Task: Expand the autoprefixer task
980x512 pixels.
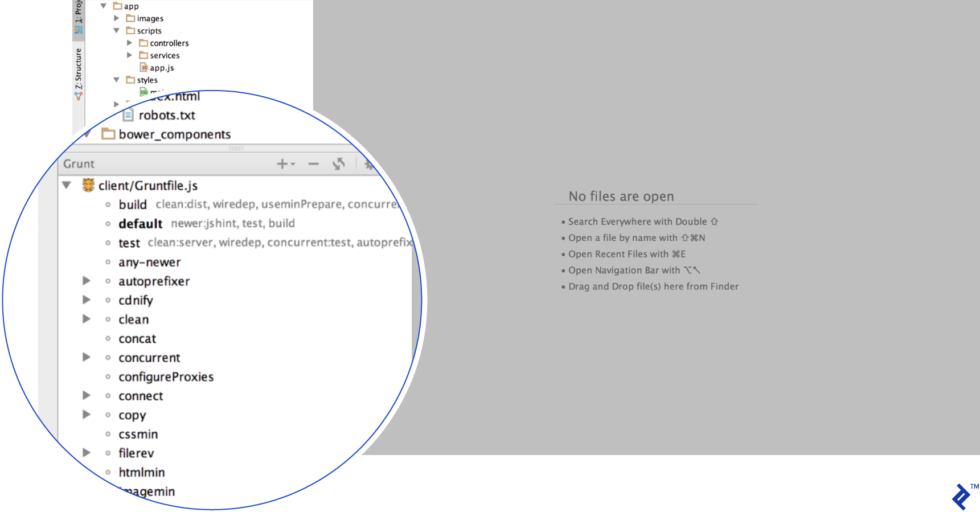Action: click(87, 281)
